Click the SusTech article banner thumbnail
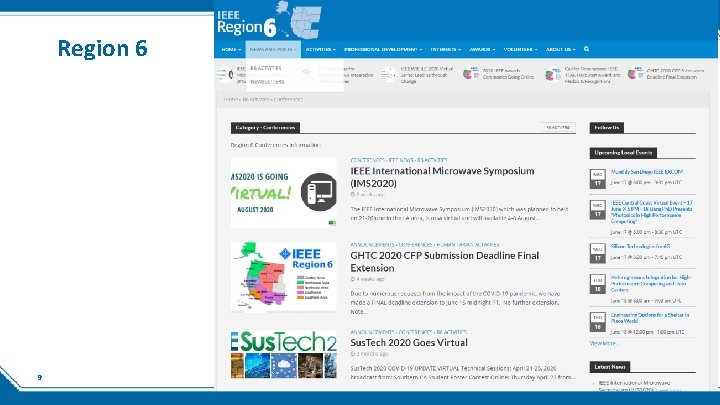The image size is (720, 405). [x=283, y=354]
